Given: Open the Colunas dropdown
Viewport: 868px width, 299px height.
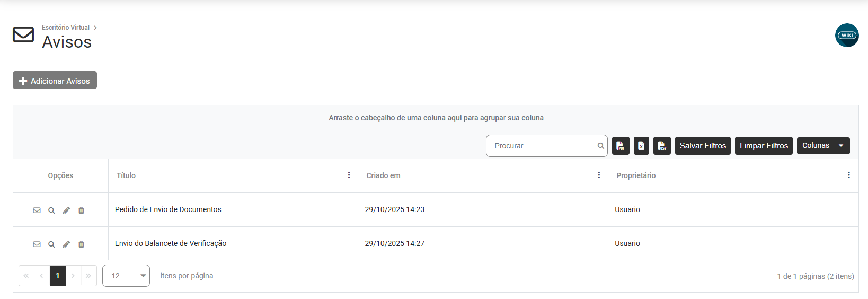Looking at the screenshot, I should (x=823, y=146).
